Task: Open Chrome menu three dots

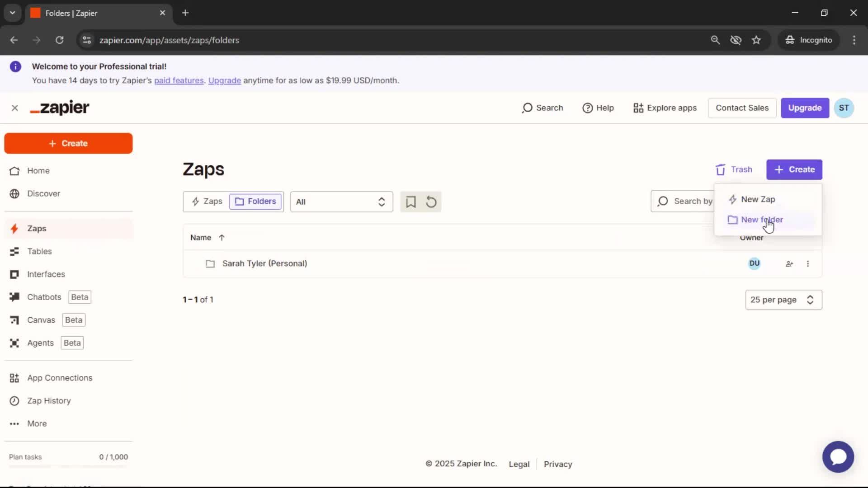Action: click(x=854, y=40)
